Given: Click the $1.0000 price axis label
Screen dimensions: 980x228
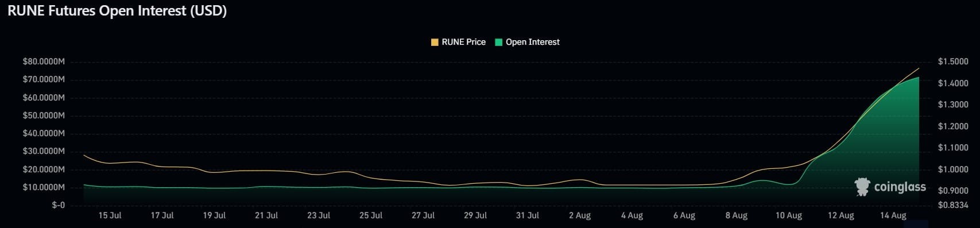Looking at the screenshot, I should 952,169.
